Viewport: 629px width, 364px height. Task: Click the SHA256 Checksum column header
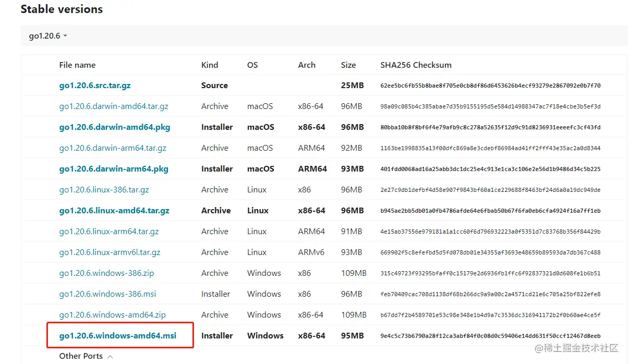point(416,65)
